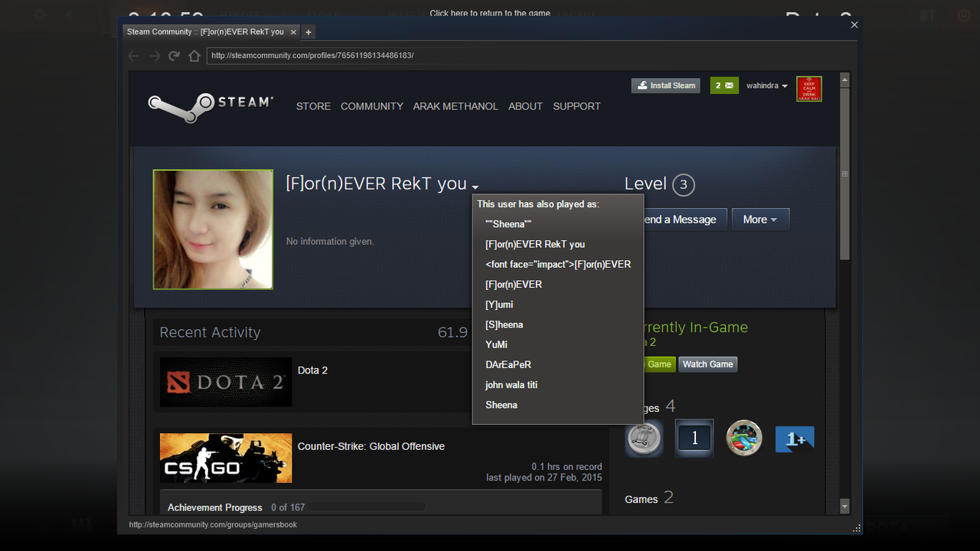Image resolution: width=980 pixels, height=551 pixels.
Task: Open the home page via house icon
Action: pyautogui.click(x=194, y=56)
